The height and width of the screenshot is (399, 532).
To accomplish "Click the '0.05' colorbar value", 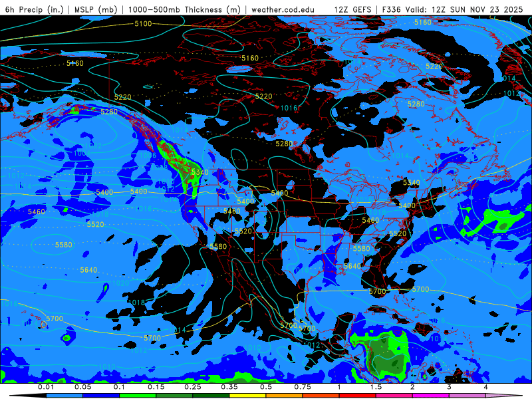I will coord(82,387).
